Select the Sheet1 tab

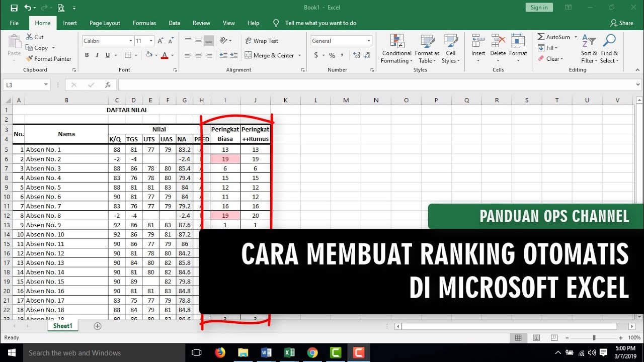(x=62, y=326)
